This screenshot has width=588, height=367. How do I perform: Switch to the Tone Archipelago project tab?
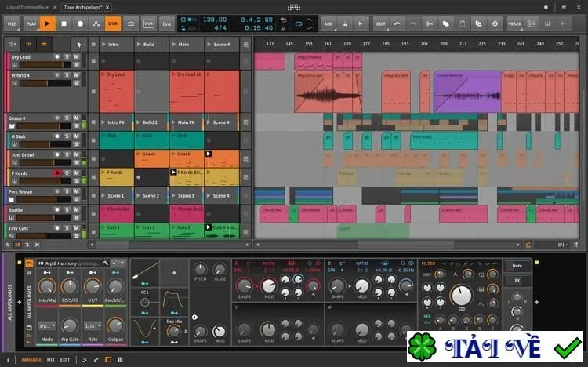click(83, 7)
